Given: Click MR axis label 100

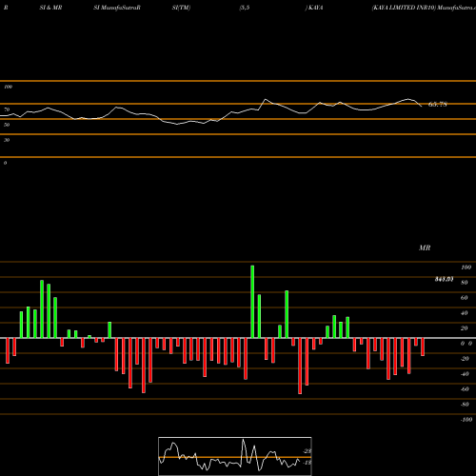Looking at the screenshot, I should coord(466,268).
